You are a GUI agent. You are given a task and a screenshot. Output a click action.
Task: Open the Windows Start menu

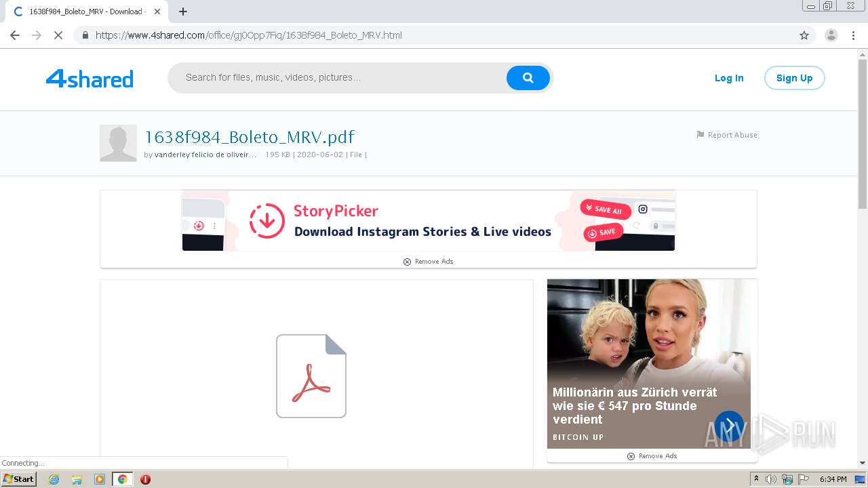(19, 479)
